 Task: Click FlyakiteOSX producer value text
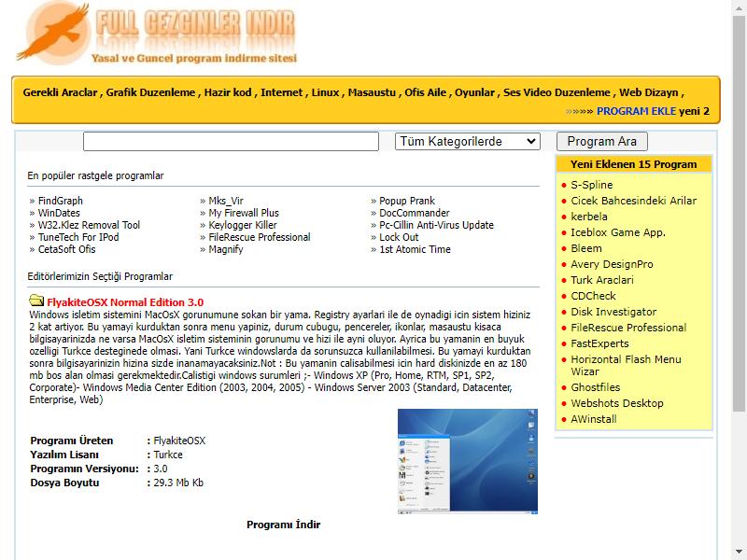tap(179, 441)
